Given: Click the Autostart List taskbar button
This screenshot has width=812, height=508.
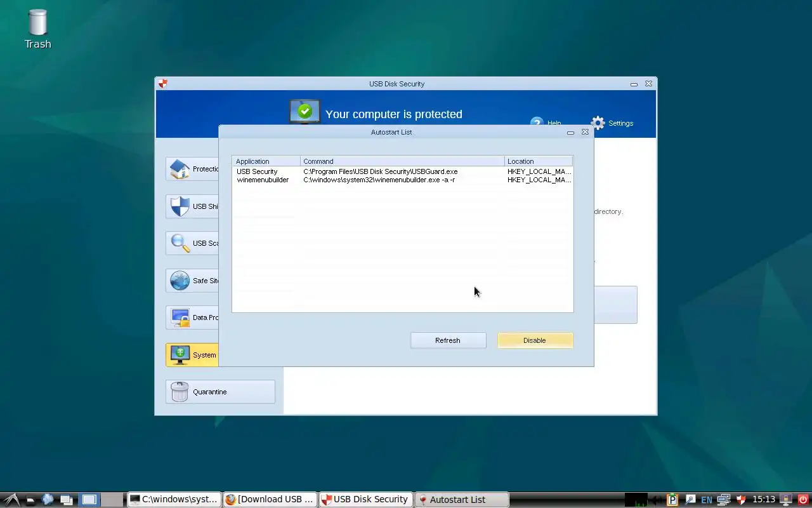Looking at the screenshot, I should tap(462, 500).
